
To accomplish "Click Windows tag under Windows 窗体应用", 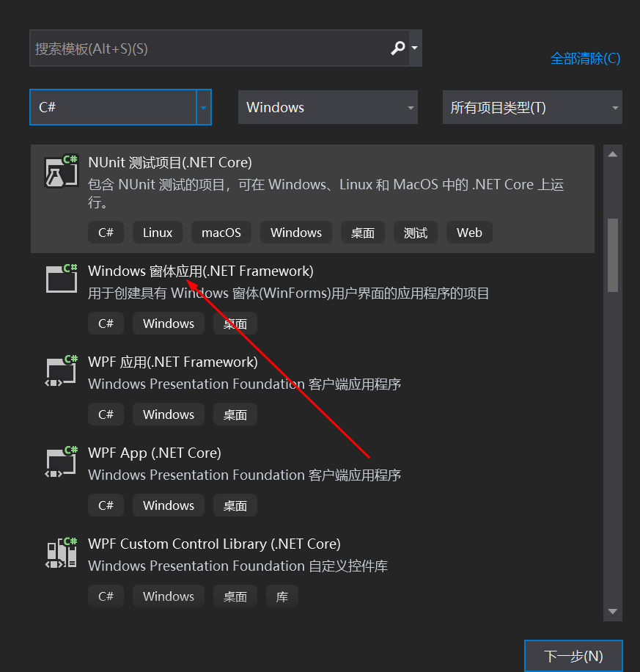I will [x=169, y=323].
